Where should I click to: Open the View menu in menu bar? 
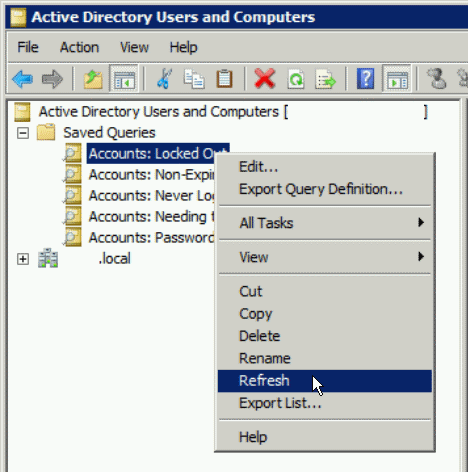134,47
